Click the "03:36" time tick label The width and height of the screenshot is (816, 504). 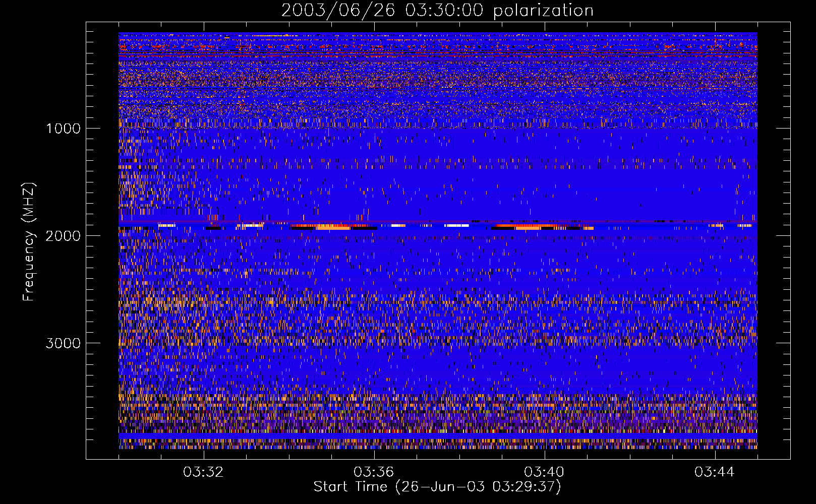pos(374,472)
